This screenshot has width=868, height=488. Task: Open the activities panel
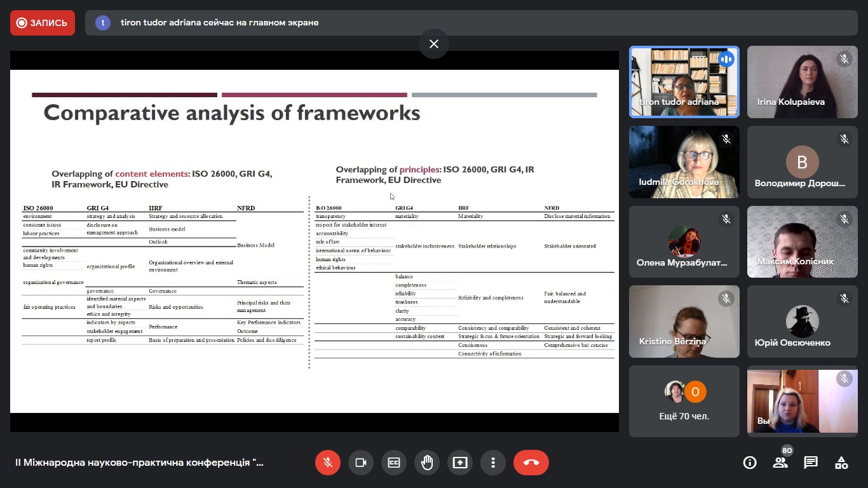pyautogui.click(x=841, y=463)
